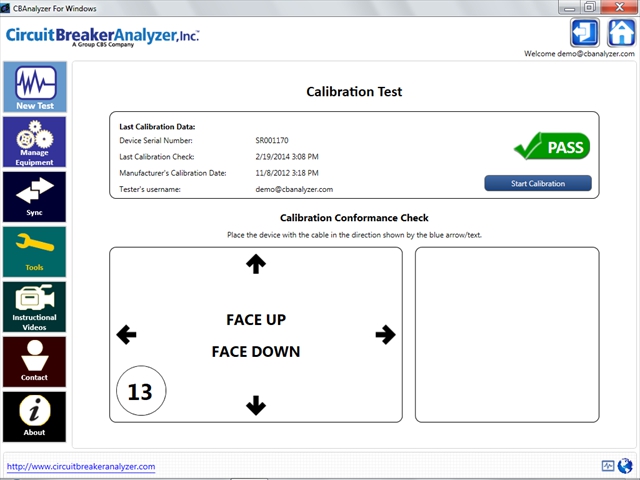Image resolution: width=640 pixels, height=480 pixels.
Task: Click the Tester's username label
Action: tap(150, 189)
